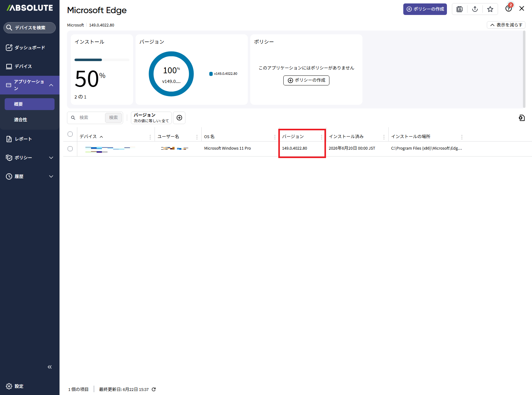The height and width of the screenshot is (395, 532).
Task: Click the インストールの場所 column header
Action: pos(411,137)
